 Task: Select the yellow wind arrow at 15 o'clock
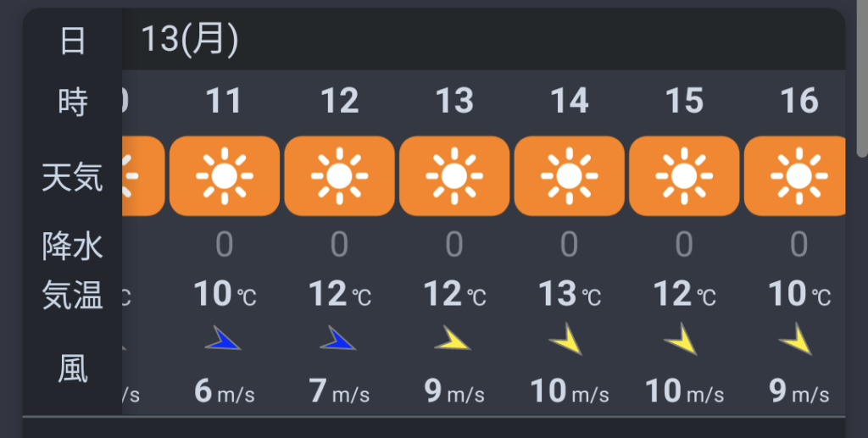point(681,341)
